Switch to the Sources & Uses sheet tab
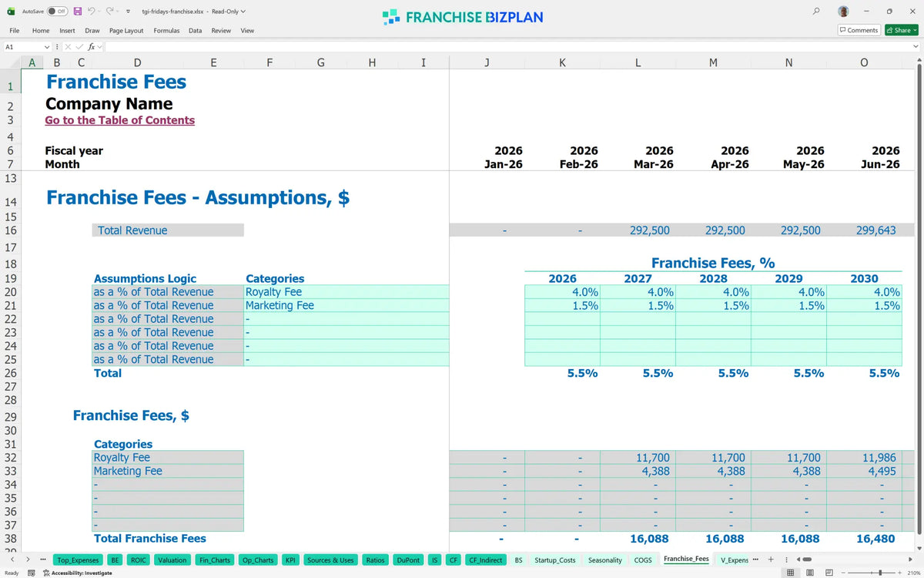Image resolution: width=924 pixels, height=578 pixels. point(330,560)
